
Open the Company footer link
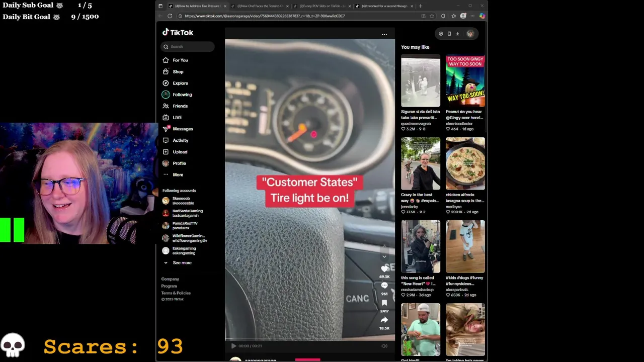click(170, 279)
